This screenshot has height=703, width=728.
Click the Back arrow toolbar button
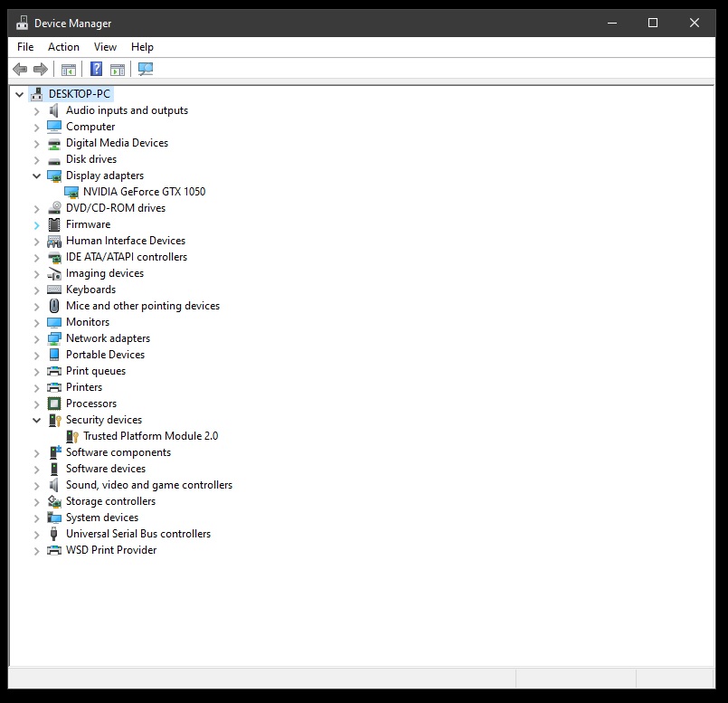(20, 70)
